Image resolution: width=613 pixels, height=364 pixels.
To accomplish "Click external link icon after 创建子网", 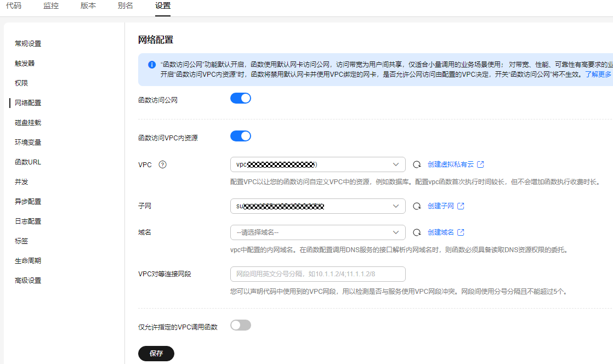I will (461, 206).
